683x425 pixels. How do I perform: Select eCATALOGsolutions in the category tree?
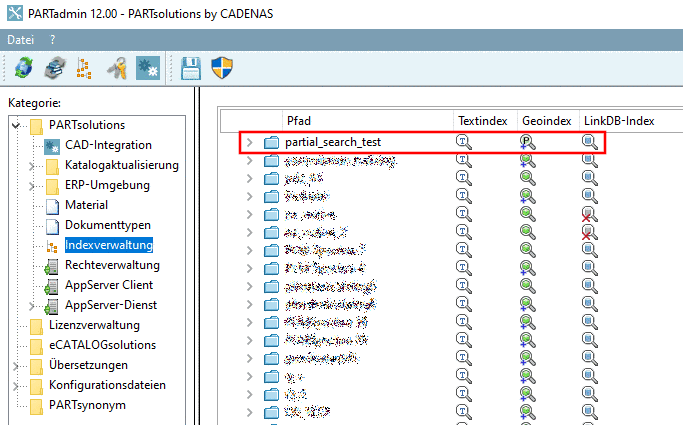coord(102,345)
